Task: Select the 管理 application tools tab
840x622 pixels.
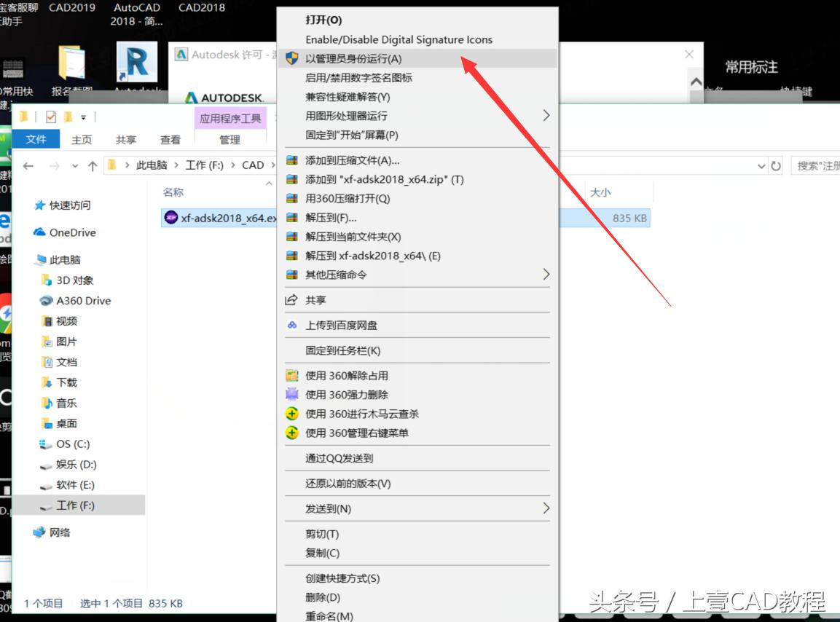Action: pyautogui.click(x=231, y=140)
